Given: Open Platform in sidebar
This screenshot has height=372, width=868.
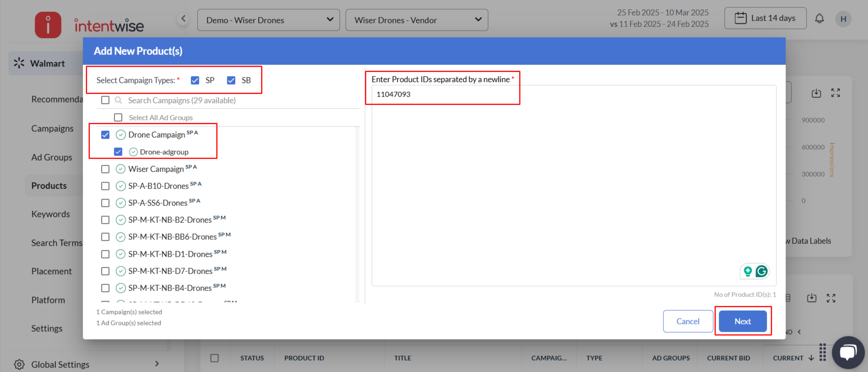Looking at the screenshot, I should pyautogui.click(x=48, y=300).
